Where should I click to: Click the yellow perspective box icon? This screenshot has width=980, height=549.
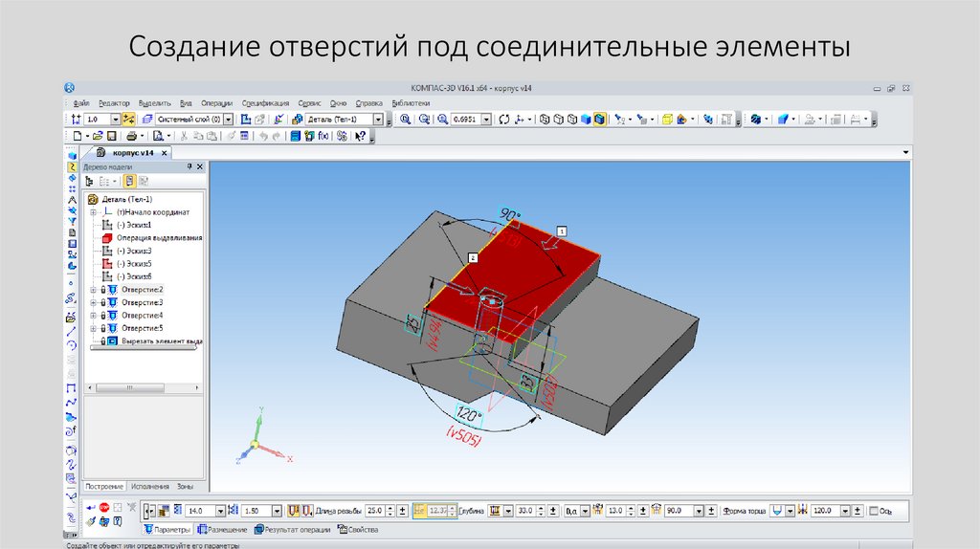tap(667, 119)
